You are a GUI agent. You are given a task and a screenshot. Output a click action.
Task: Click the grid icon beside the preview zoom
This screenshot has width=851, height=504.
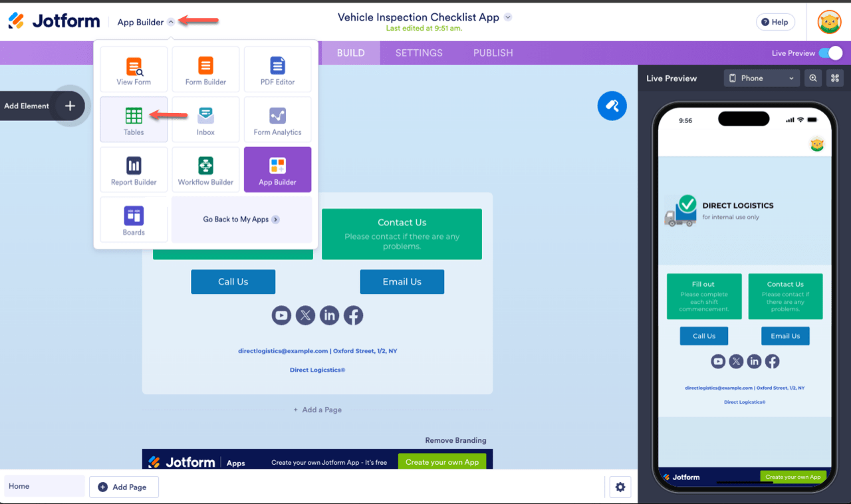point(835,78)
